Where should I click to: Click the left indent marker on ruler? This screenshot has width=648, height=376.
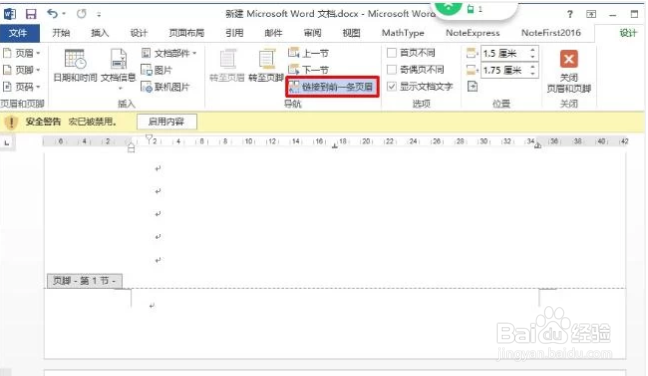click(x=131, y=148)
